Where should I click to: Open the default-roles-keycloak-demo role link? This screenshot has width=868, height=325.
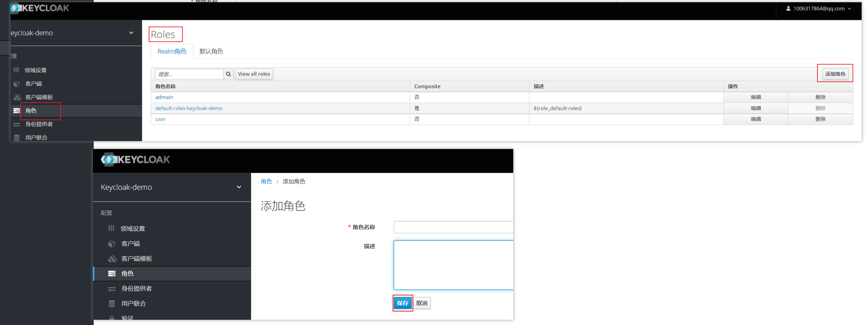pos(189,108)
